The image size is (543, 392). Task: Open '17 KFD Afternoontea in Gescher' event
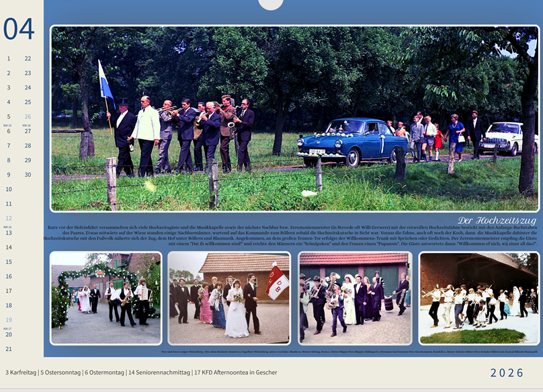pos(234,373)
